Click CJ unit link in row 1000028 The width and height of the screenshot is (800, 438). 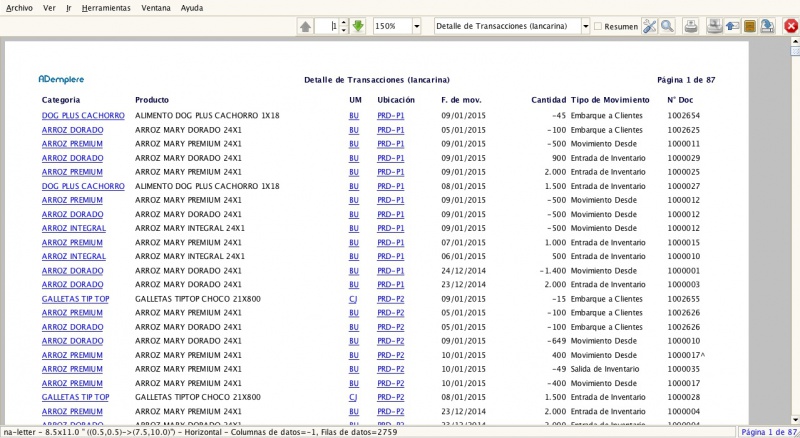click(353, 397)
